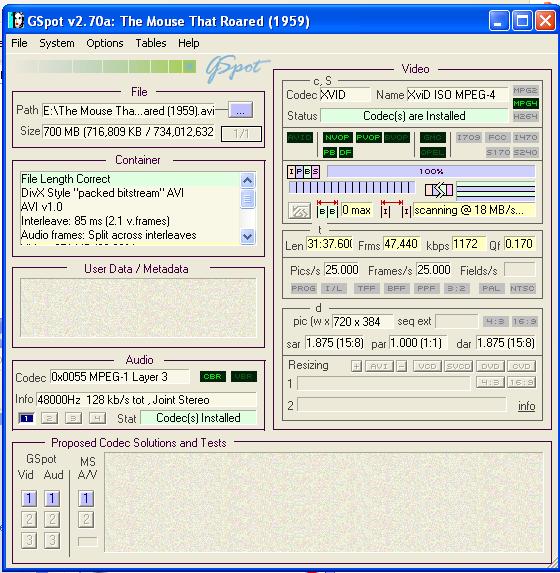The image size is (560, 573).
Task: Click GSpot Vid solution button 1
Action: click(29, 498)
